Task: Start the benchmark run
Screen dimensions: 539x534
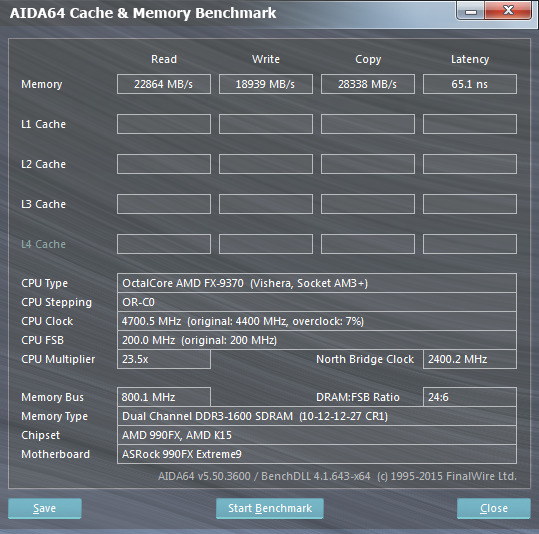Action: [270, 508]
